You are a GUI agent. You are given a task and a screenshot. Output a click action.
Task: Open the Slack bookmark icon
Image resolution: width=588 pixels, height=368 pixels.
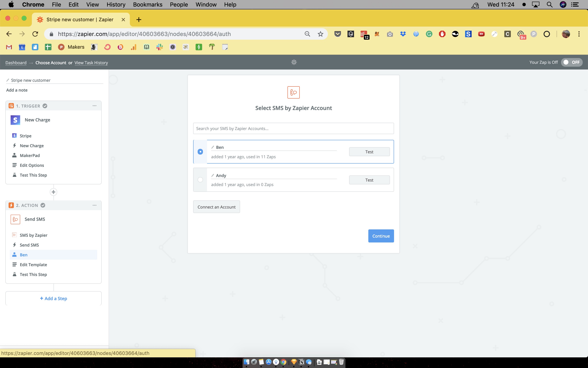(160, 47)
